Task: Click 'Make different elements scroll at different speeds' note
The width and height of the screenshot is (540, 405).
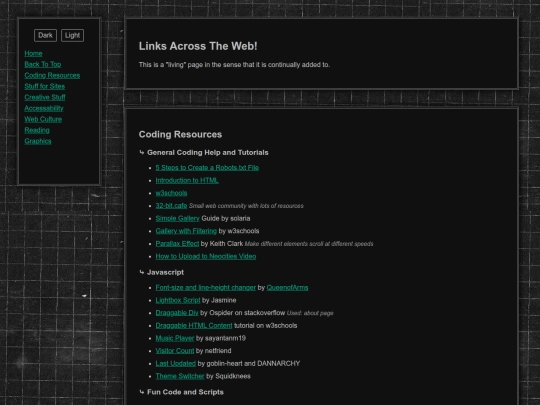Action: 309,244
